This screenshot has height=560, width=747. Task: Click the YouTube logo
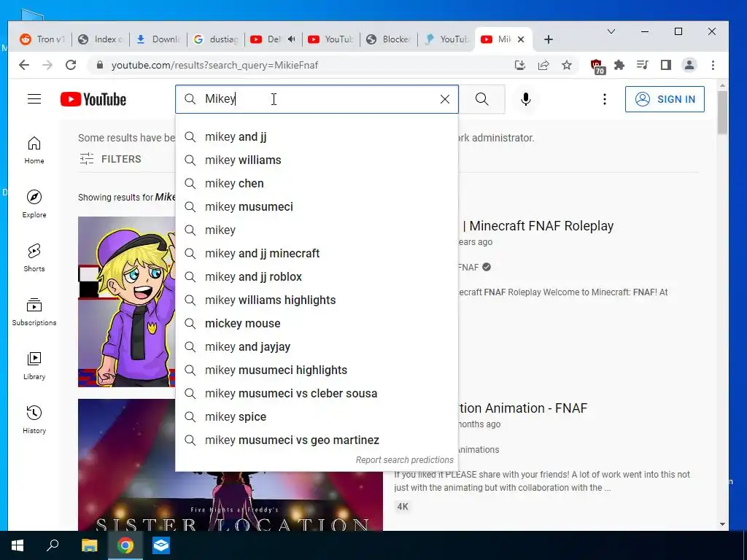[x=93, y=99]
